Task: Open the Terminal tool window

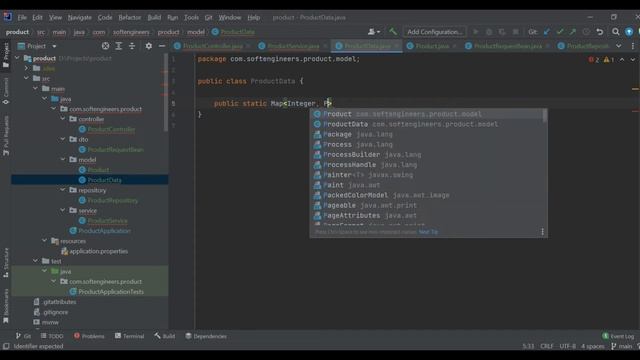Action: point(129,336)
